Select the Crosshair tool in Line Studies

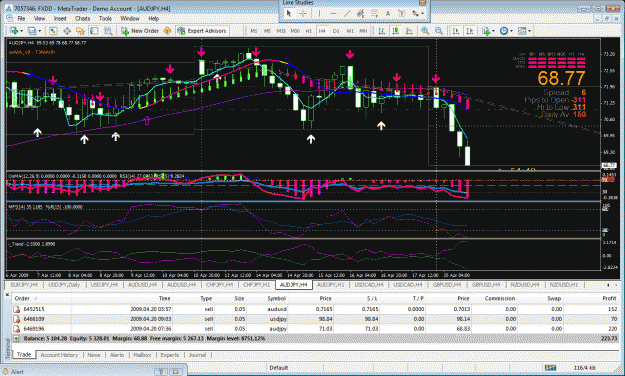point(303,14)
